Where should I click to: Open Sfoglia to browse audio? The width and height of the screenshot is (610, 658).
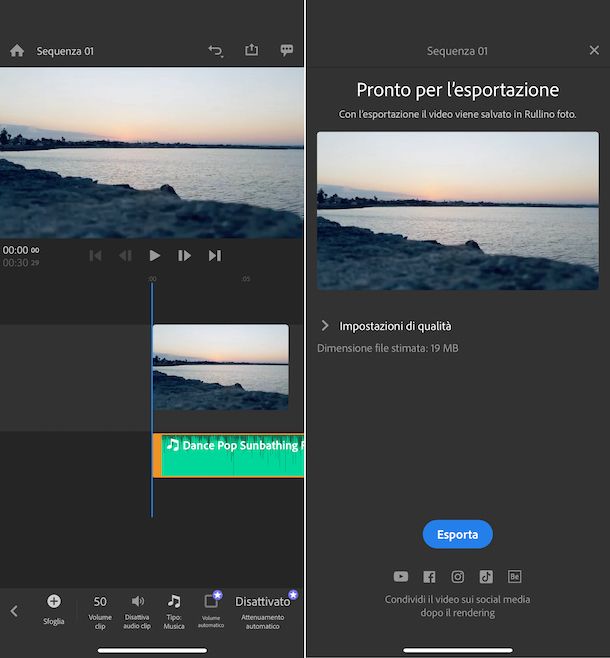[x=54, y=610]
